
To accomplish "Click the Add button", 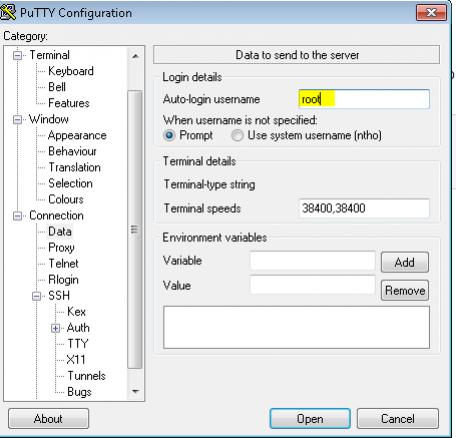I will click(x=405, y=262).
